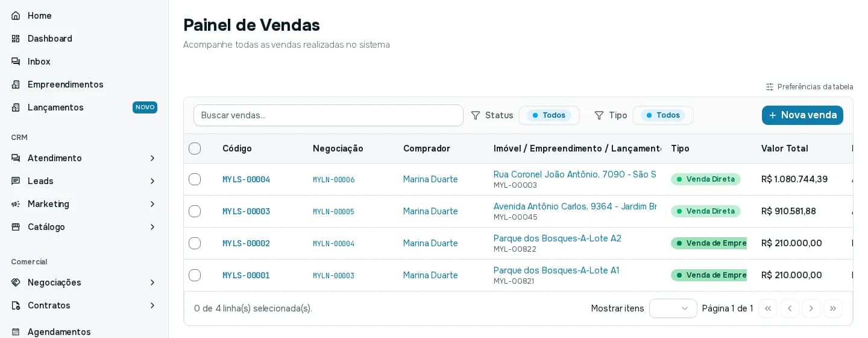Click Marina Duarte in MYLS-00002 row
The width and height of the screenshot is (868, 338).
[x=430, y=243]
